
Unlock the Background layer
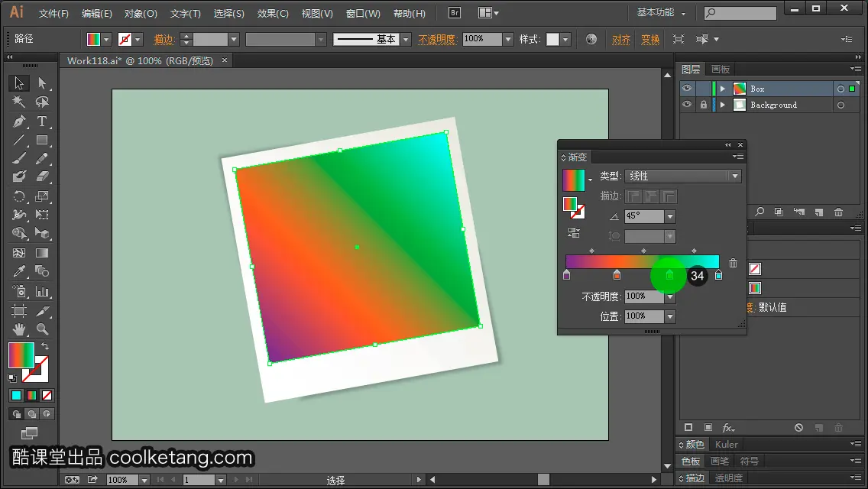coord(703,105)
